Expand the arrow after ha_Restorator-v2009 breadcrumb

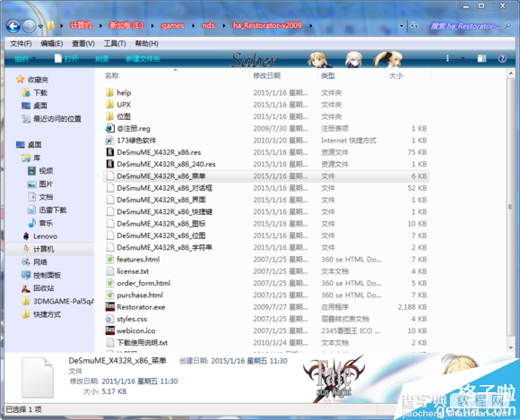tap(311, 25)
